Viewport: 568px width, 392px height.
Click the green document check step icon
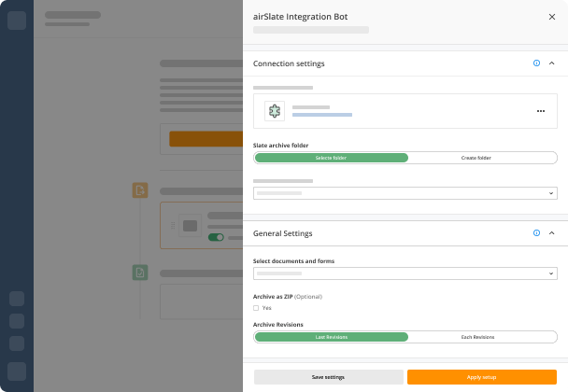(x=140, y=273)
